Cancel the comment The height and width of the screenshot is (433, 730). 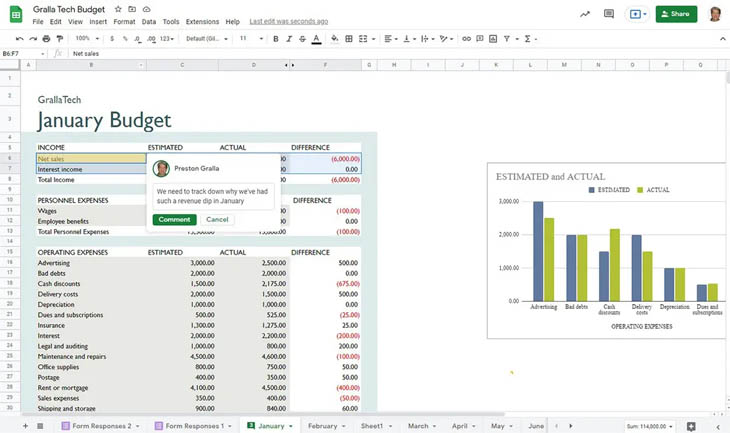pos(217,219)
